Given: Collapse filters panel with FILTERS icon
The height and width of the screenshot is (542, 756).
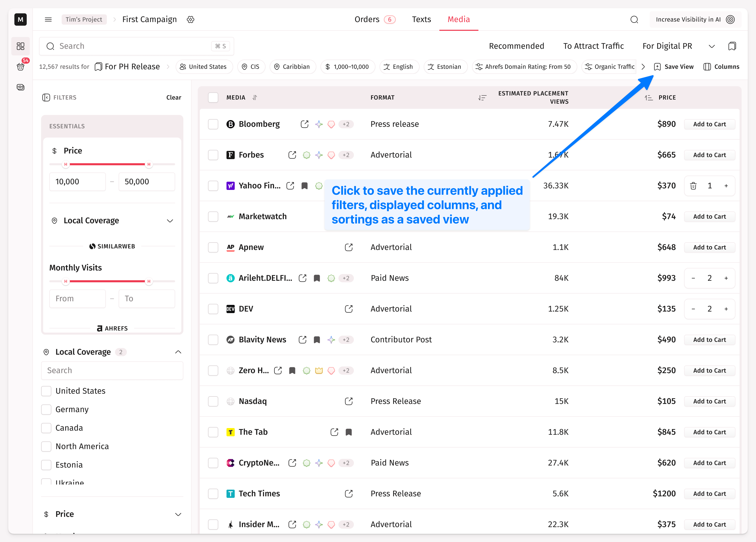Looking at the screenshot, I should 46,98.
